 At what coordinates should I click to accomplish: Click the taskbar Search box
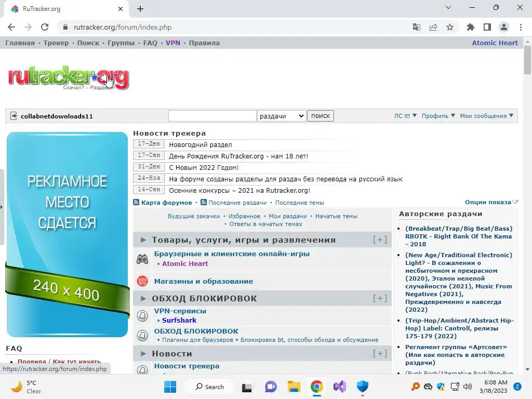[x=210, y=387]
